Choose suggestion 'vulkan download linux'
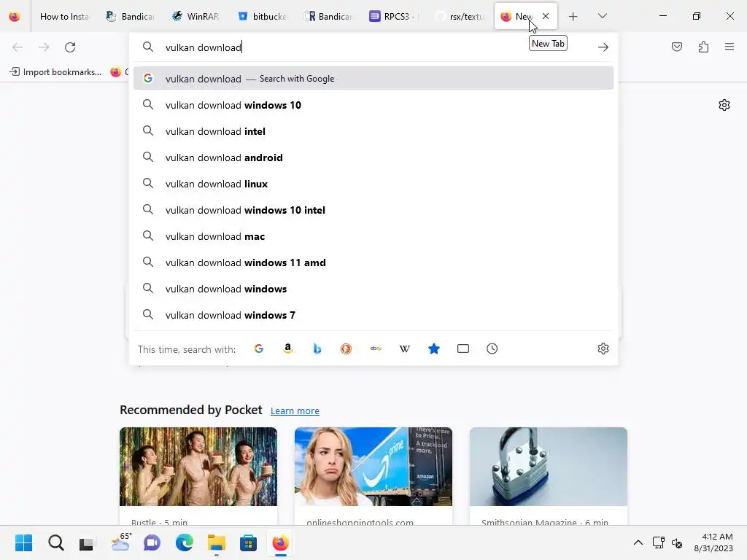 click(373, 184)
